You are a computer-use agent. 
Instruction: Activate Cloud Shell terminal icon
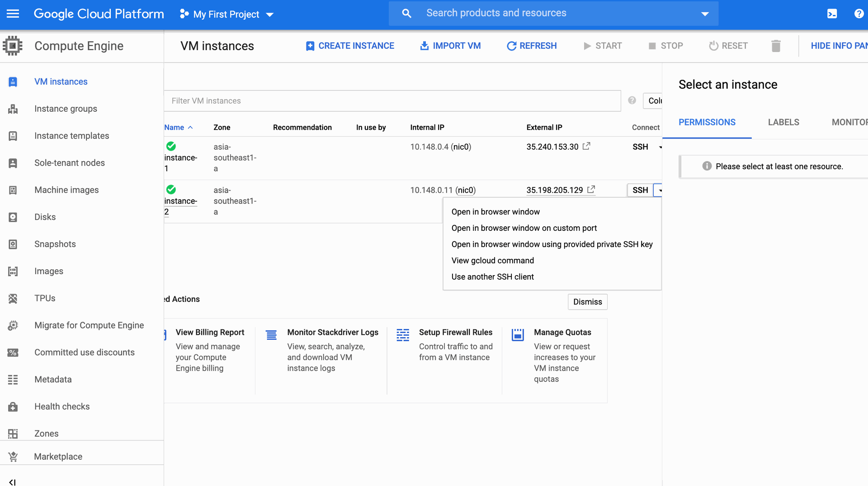(832, 14)
